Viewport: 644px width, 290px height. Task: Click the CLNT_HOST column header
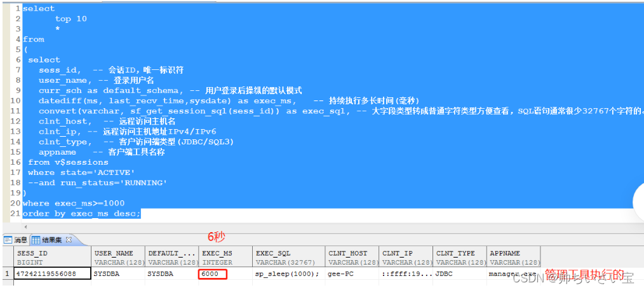pyautogui.click(x=353, y=258)
